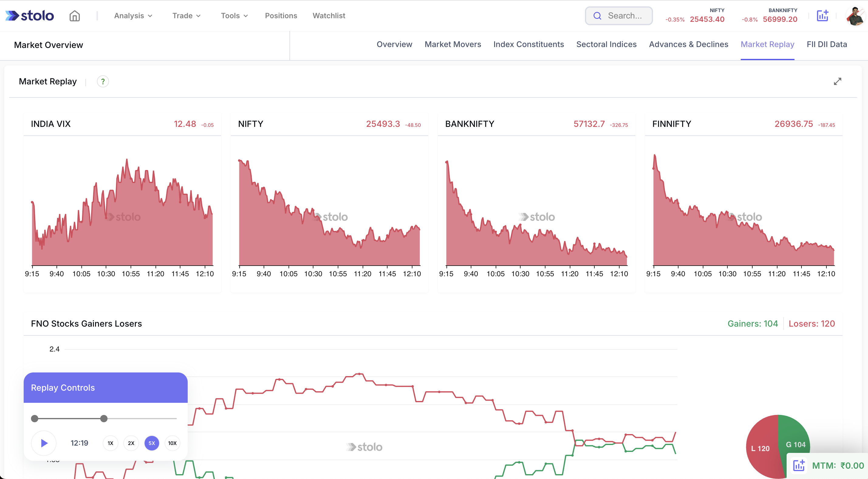
Task: Open the Market Replay help question icon
Action: (x=103, y=82)
